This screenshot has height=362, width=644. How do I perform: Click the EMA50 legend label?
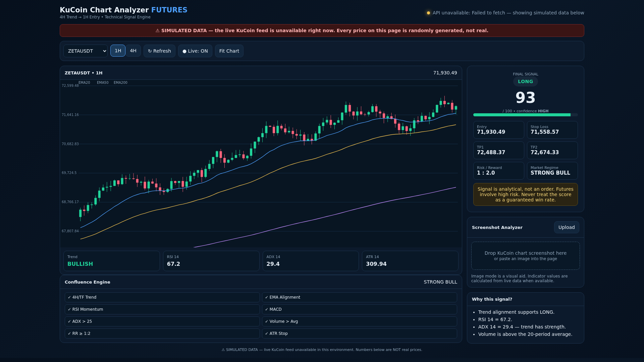tap(103, 82)
